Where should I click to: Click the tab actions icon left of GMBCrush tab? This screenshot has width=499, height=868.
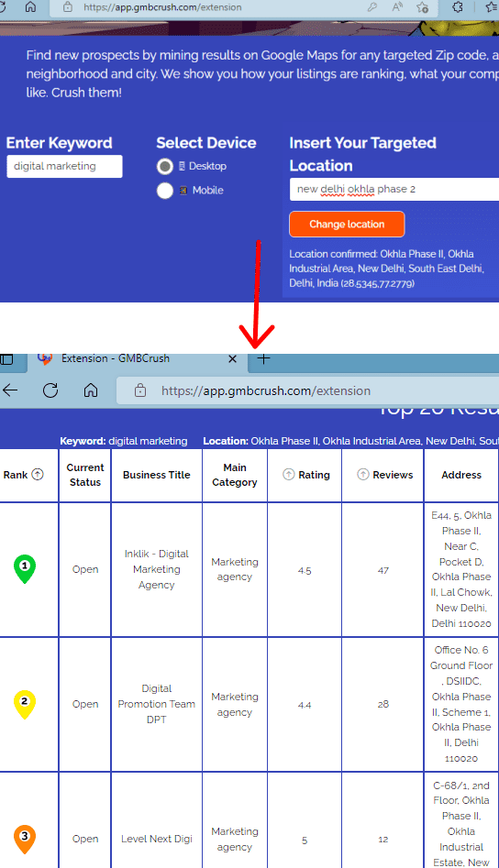pos(7,358)
